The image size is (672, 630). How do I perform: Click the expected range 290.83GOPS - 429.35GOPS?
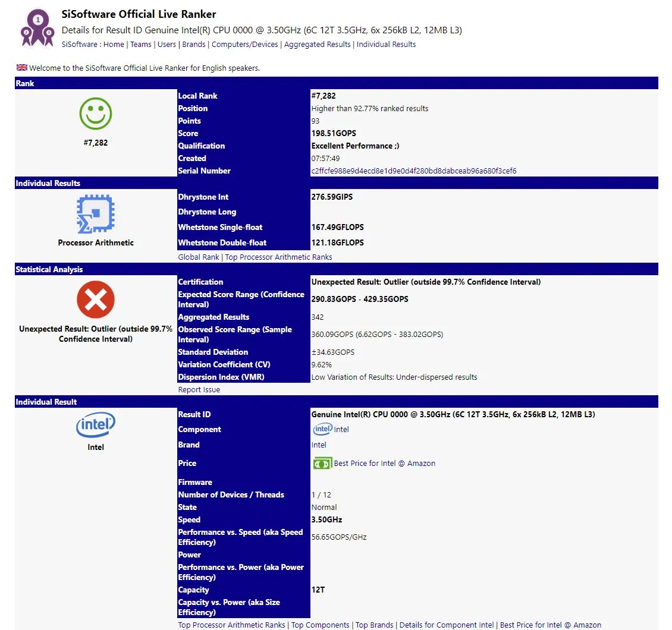[x=360, y=299]
